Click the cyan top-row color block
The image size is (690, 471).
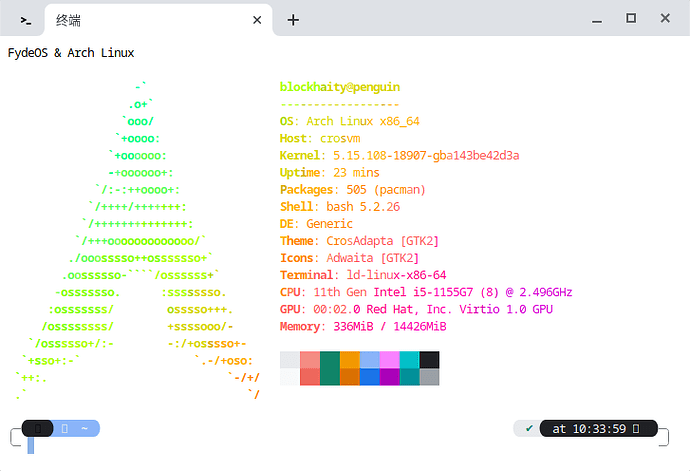tap(409, 360)
